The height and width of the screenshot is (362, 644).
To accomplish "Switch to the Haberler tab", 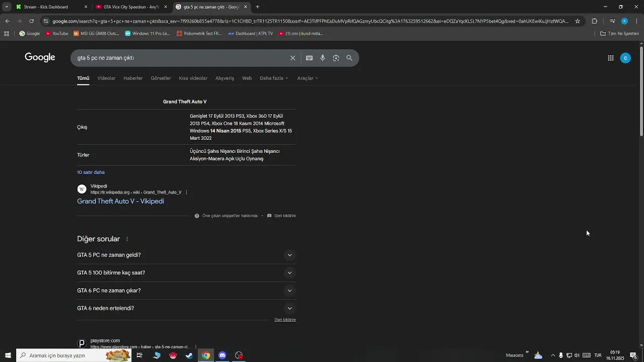I will [x=133, y=78].
